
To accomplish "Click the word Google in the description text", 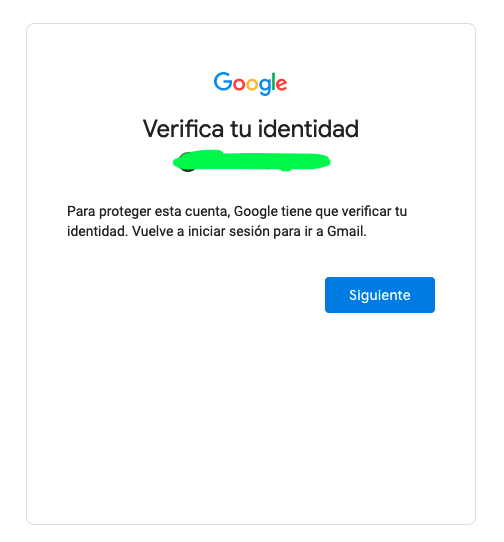I will (256, 211).
